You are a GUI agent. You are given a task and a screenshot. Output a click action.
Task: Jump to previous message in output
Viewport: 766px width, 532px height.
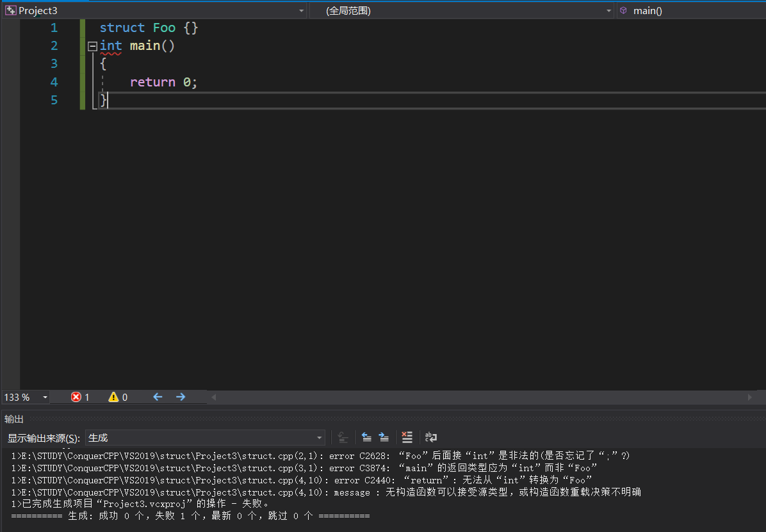[x=366, y=437]
